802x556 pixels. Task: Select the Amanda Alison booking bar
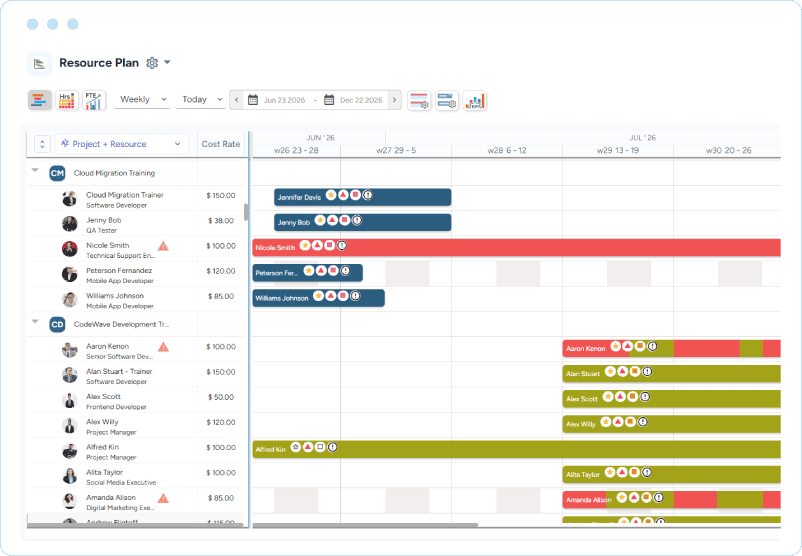tap(672, 500)
